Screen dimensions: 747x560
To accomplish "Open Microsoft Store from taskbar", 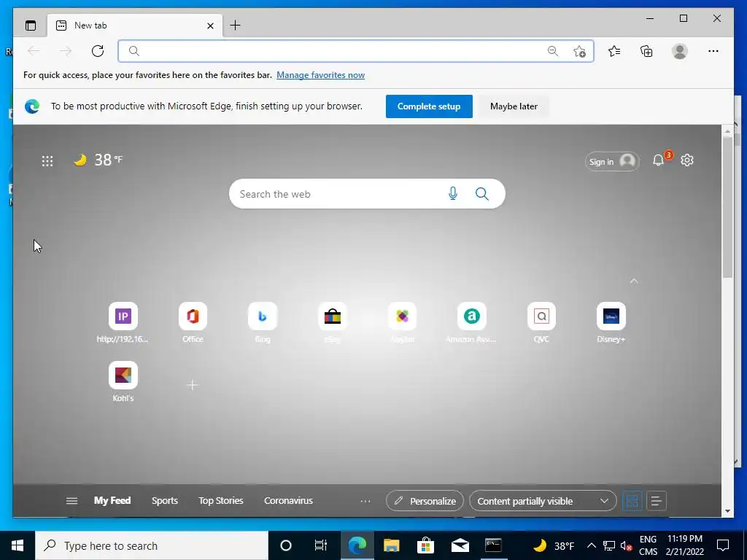I will (425, 545).
